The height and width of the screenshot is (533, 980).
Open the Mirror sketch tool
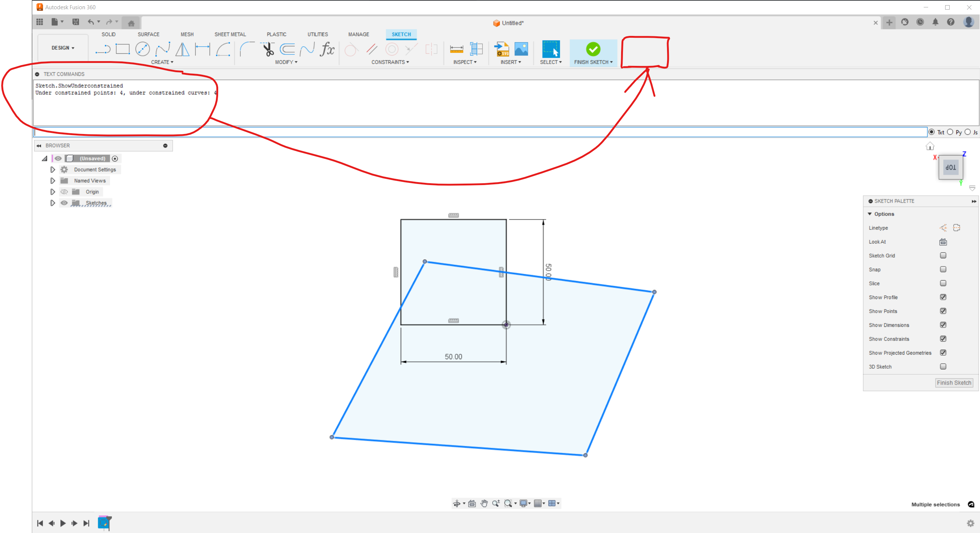[x=183, y=49]
